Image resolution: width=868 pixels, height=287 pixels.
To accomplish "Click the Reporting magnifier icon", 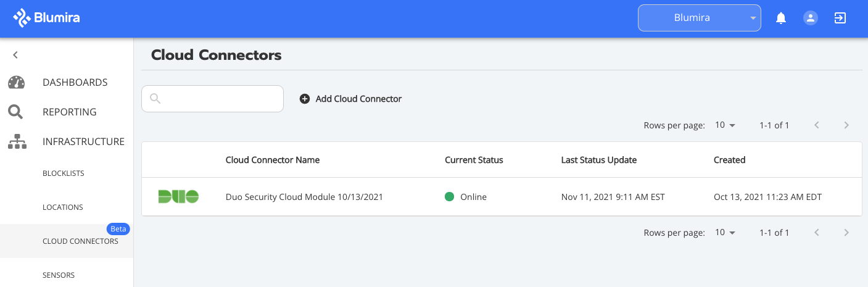I will click(x=15, y=112).
